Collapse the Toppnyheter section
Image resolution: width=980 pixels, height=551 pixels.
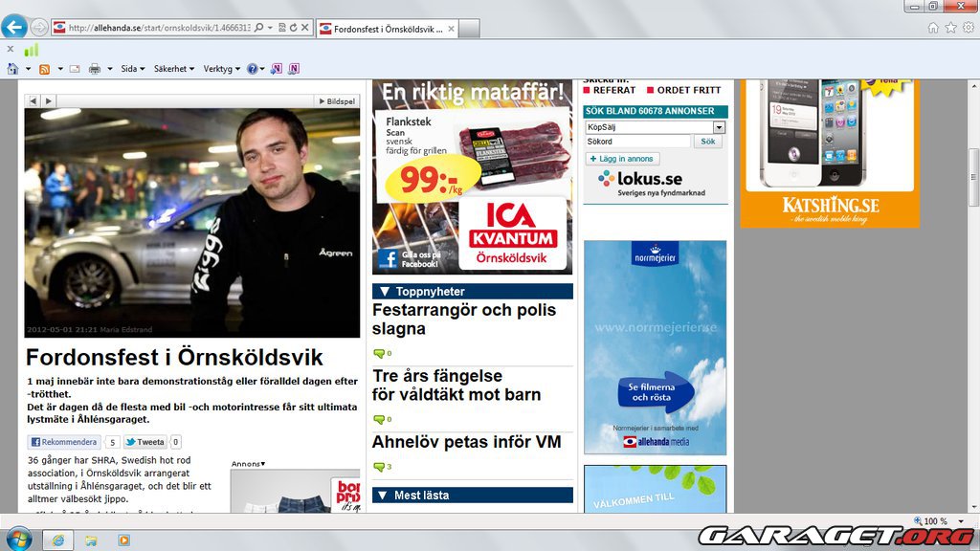385,291
